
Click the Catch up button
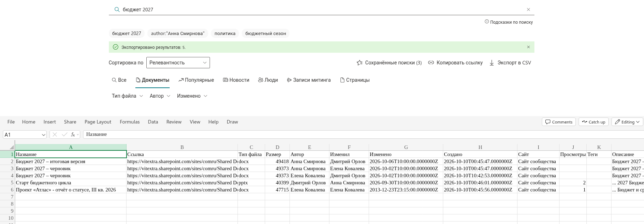tap(593, 122)
